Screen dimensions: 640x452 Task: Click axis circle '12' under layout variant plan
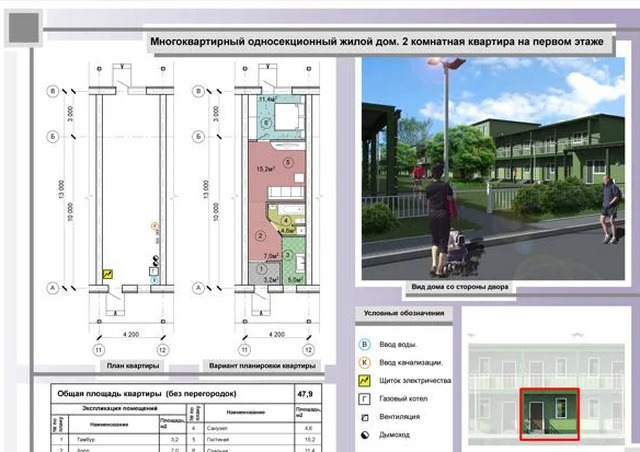click(308, 350)
